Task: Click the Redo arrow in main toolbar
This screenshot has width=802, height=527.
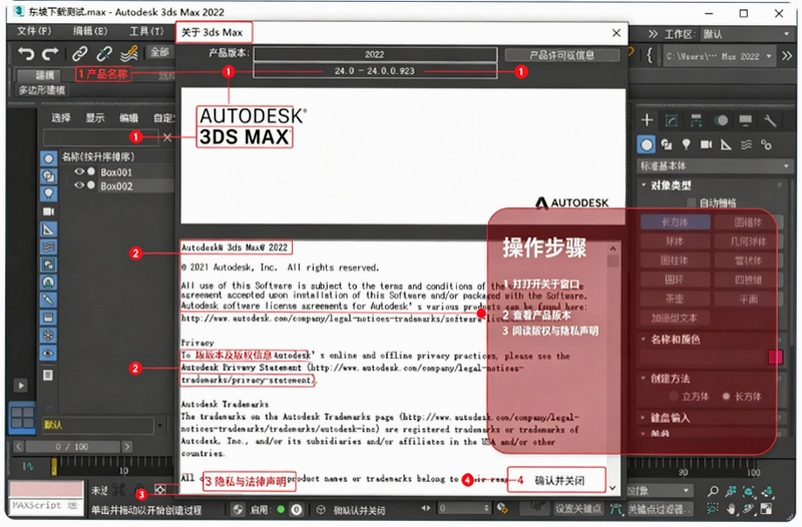Action: point(50,53)
